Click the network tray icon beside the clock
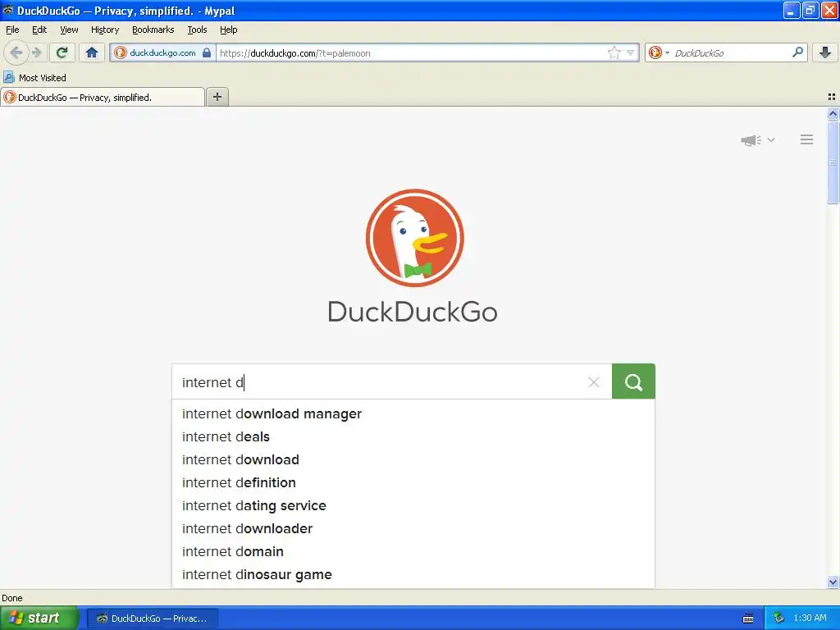This screenshot has width=840, height=630. pyautogui.click(x=778, y=619)
